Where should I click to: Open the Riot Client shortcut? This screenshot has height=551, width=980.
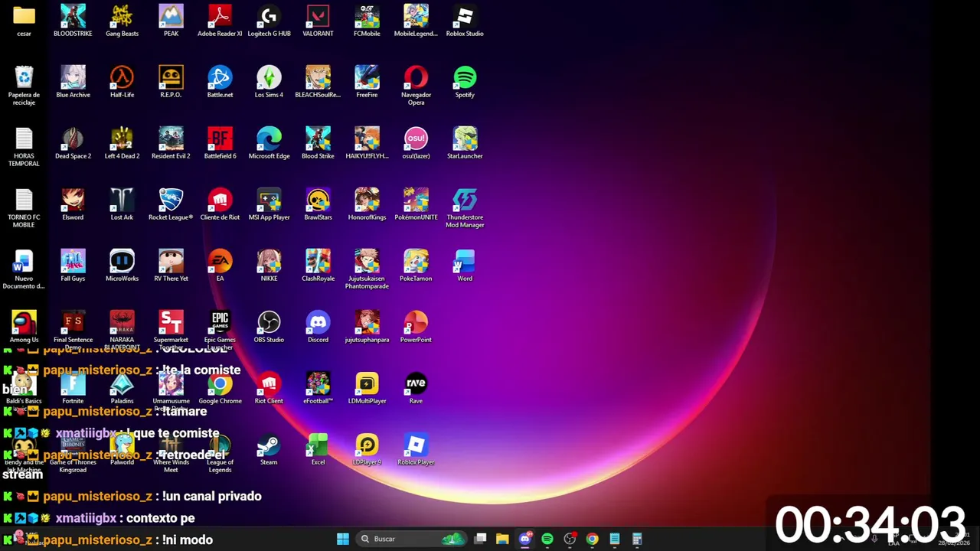point(269,388)
